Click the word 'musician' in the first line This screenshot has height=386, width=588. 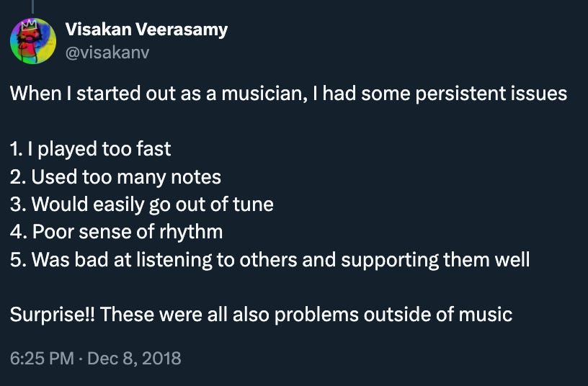(262, 94)
